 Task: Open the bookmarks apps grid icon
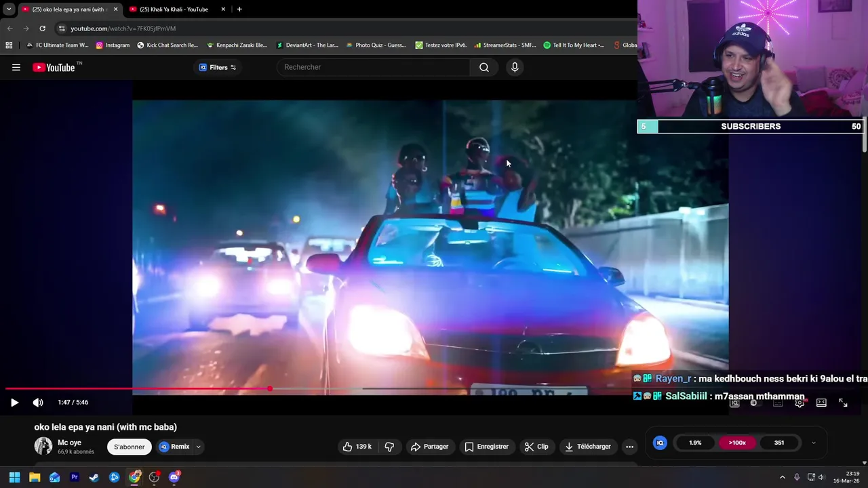9,45
